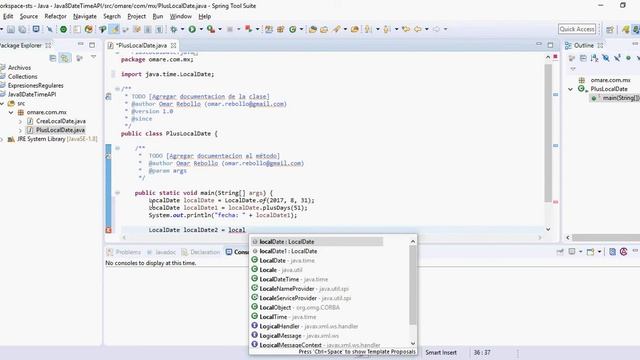The image size is (640, 360).
Task: Click the Outline sort alphabetically icon
Action: tap(594, 58)
